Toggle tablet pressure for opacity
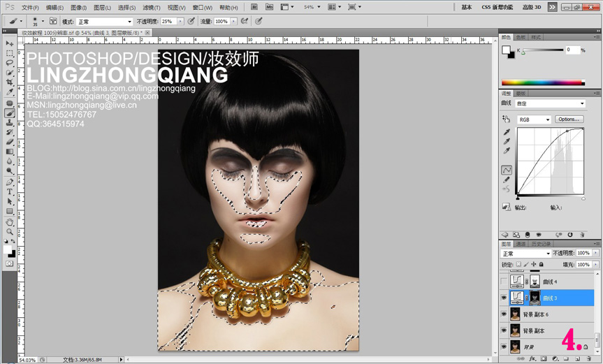 click(x=191, y=22)
